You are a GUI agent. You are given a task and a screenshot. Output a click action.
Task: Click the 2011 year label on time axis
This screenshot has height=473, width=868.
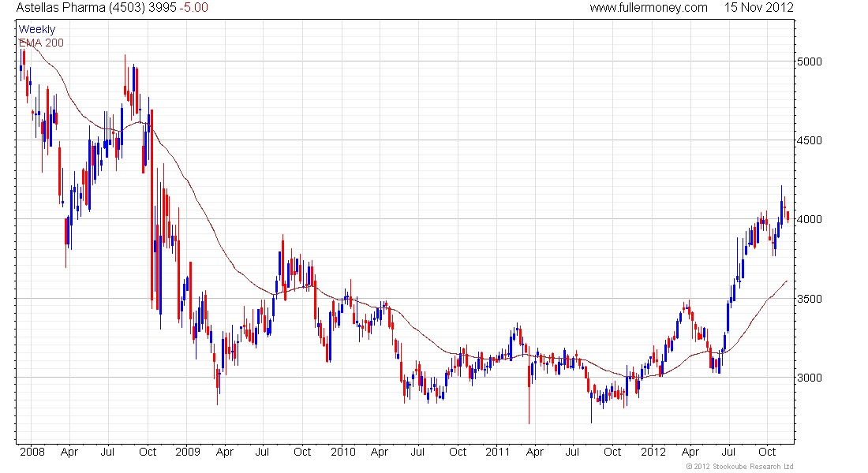[498, 452]
